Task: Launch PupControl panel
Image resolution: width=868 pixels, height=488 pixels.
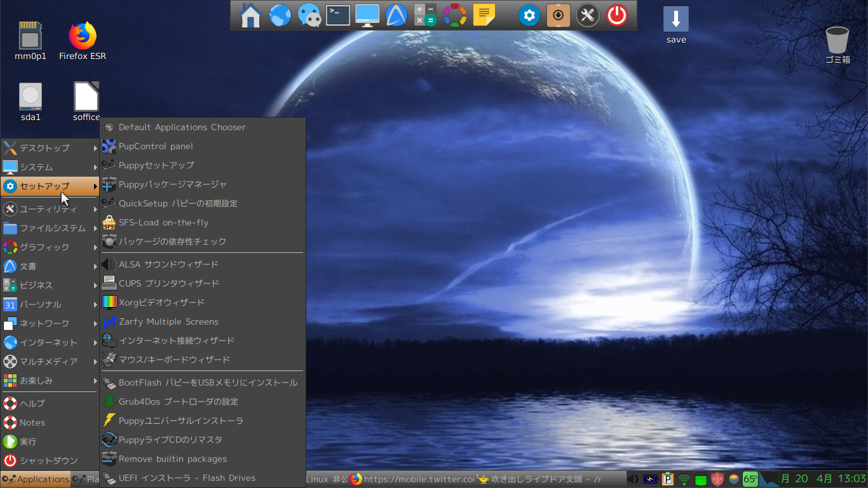Action: click(x=203, y=146)
